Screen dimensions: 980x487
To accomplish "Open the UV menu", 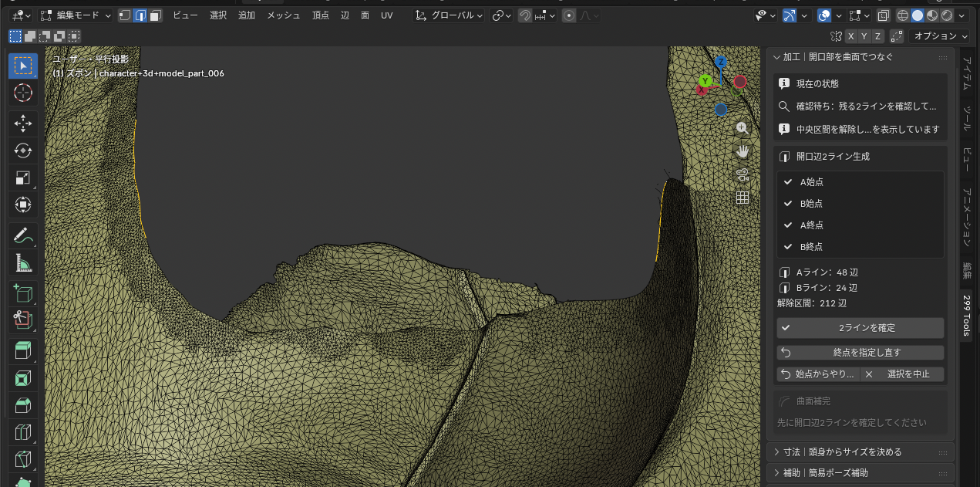I will [x=387, y=15].
